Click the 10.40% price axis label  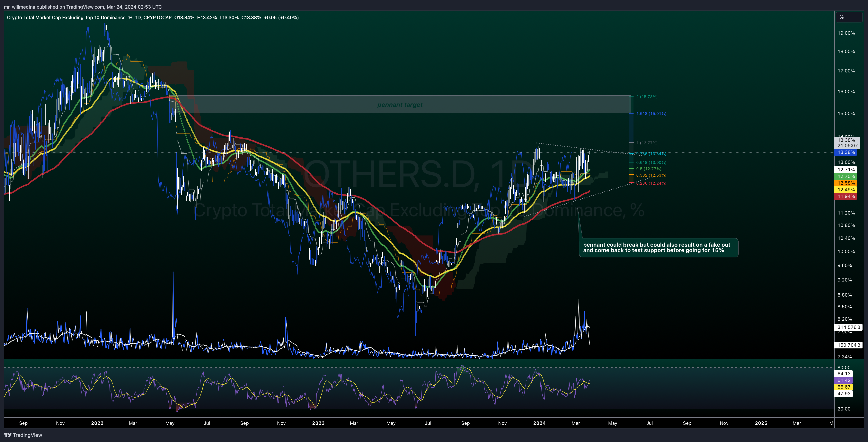click(x=846, y=238)
